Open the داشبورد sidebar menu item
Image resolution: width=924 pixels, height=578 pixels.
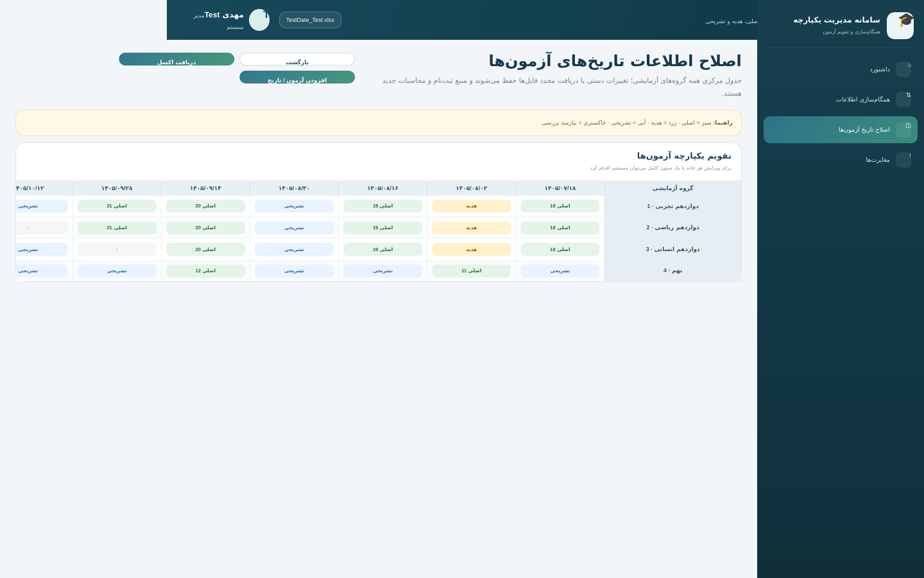pyautogui.click(x=841, y=69)
